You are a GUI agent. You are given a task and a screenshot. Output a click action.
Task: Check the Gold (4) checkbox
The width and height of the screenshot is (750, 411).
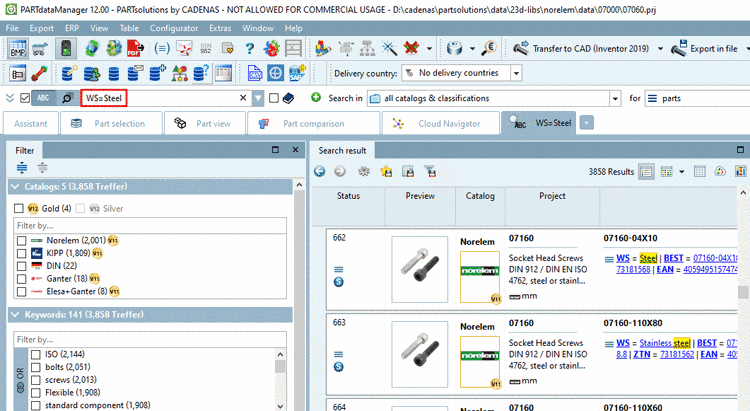click(19, 208)
